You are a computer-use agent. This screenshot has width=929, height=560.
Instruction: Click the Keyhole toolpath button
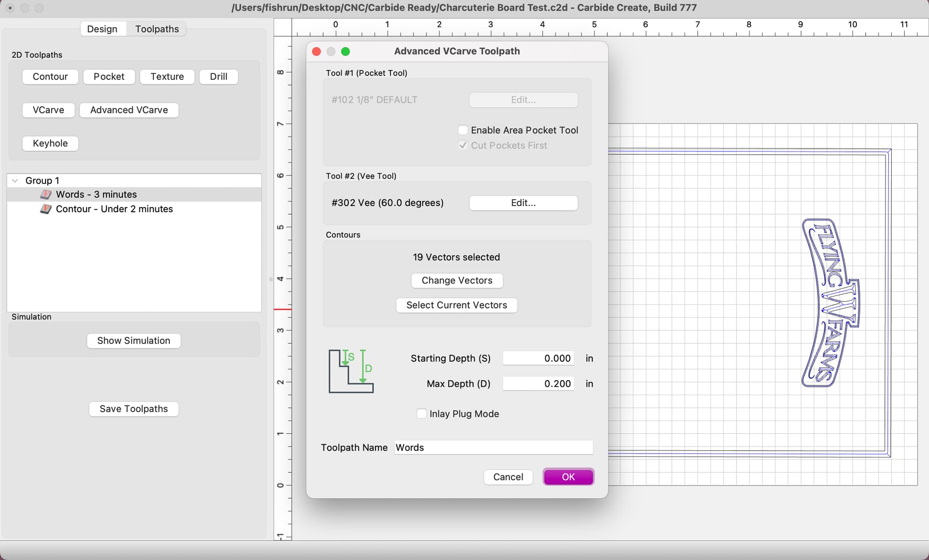tap(50, 143)
